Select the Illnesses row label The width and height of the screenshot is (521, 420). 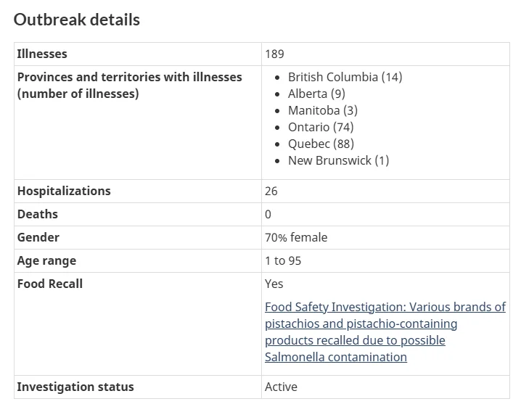42,54
